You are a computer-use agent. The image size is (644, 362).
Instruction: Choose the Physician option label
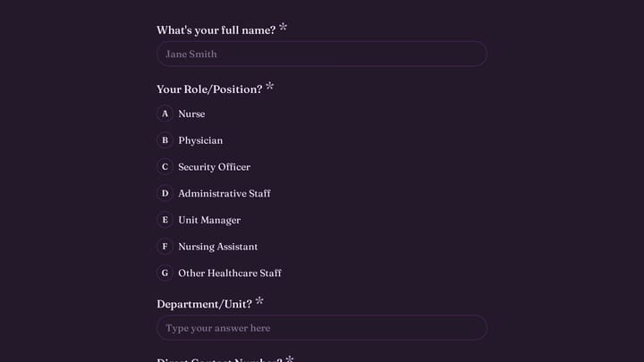click(200, 140)
